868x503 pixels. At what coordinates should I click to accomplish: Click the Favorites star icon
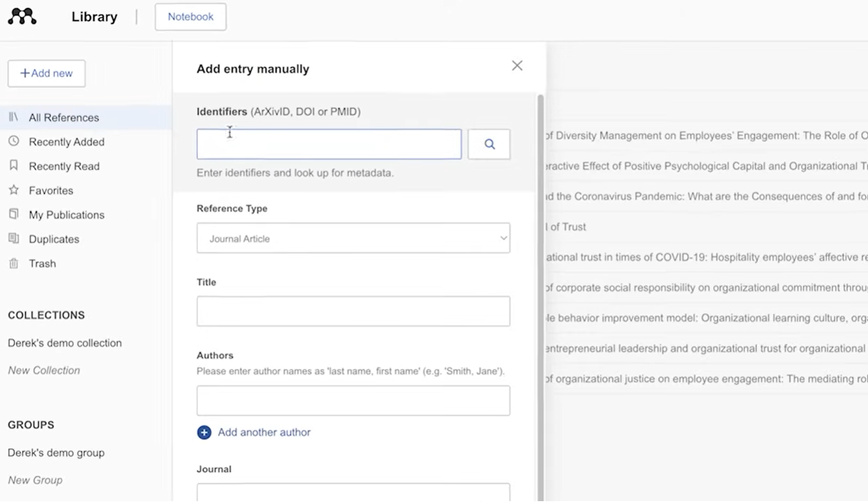pos(14,190)
